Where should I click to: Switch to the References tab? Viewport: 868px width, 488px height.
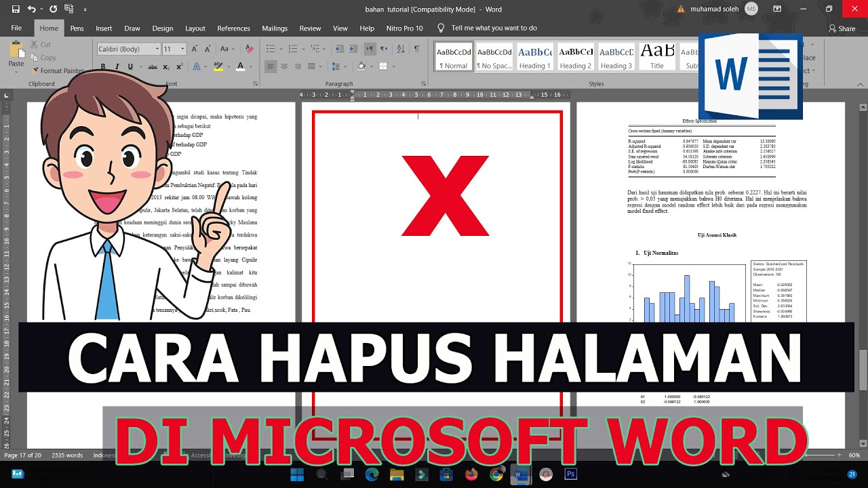234,28
